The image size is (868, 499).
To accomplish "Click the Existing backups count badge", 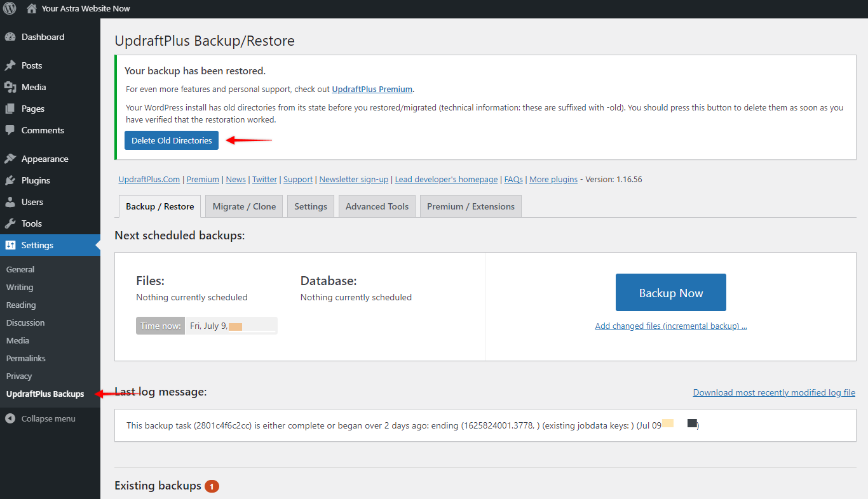I will [x=212, y=486].
